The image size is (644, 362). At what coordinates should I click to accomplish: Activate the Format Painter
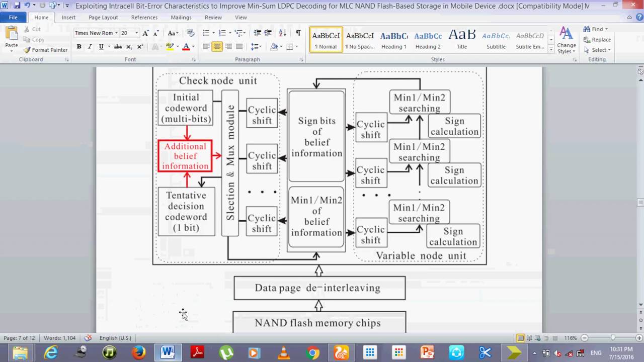pyautogui.click(x=45, y=50)
